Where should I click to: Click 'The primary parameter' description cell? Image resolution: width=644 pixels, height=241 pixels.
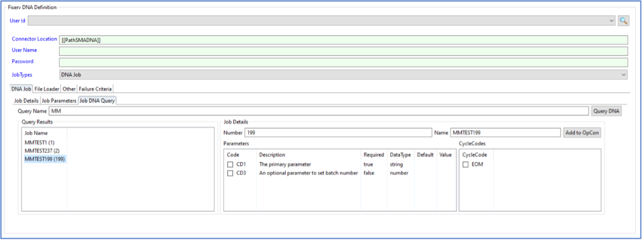pyautogui.click(x=285, y=164)
